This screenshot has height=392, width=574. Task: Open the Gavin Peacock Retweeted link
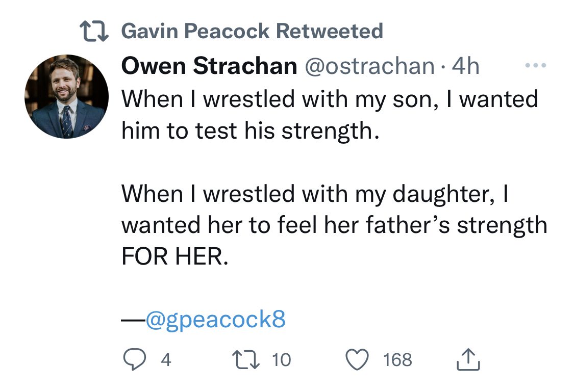click(252, 31)
